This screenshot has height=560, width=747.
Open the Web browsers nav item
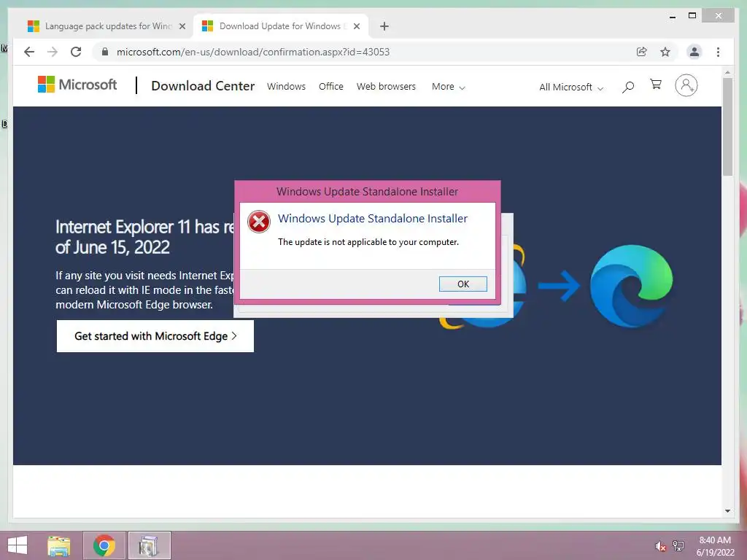(x=387, y=86)
